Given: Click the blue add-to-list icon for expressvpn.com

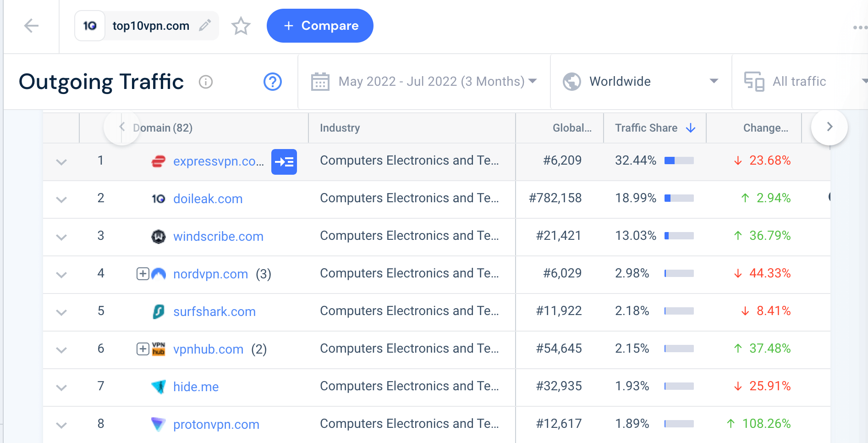Looking at the screenshot, I should (x=284, y=162).
